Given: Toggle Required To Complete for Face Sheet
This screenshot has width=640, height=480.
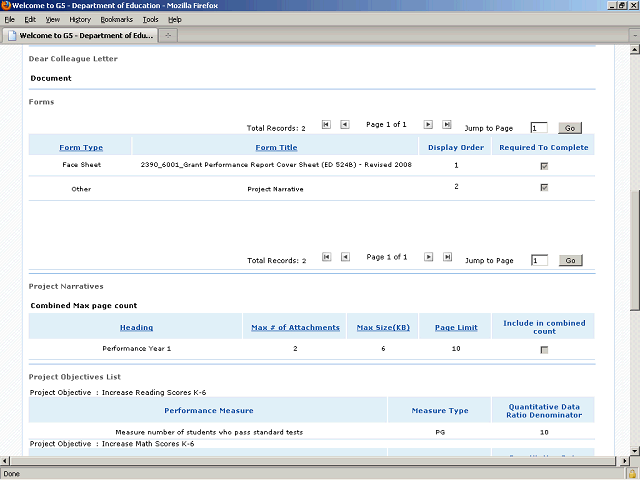Looking at the screenshot, I should (x=544, y=166).
